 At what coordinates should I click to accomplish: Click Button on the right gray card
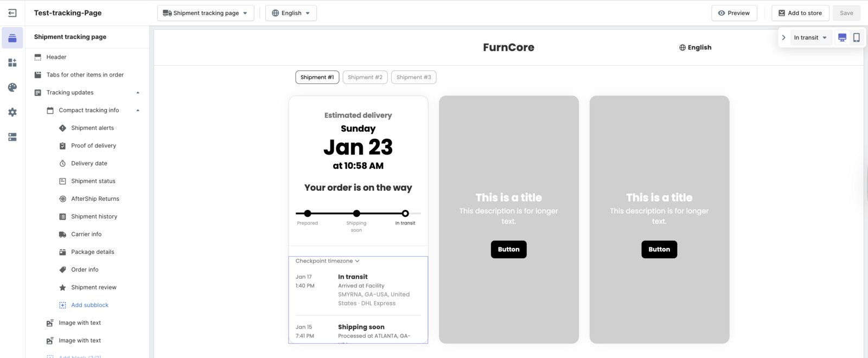coord(659,250)
